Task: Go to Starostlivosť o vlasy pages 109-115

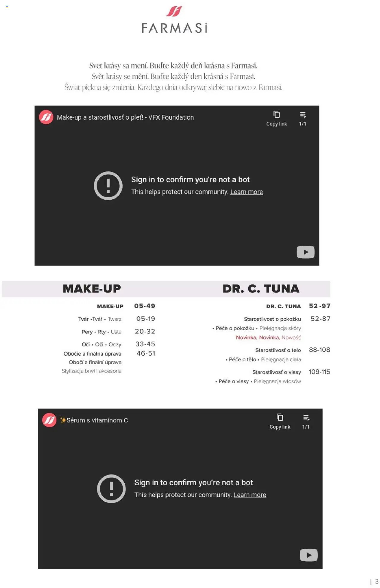Action: click(x=319, y=372)
